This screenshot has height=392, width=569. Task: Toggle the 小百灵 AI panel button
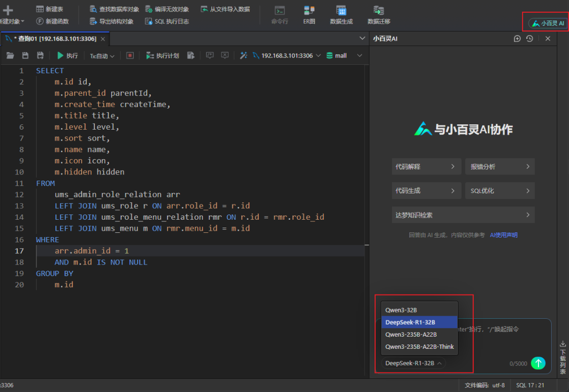[548, 23]
